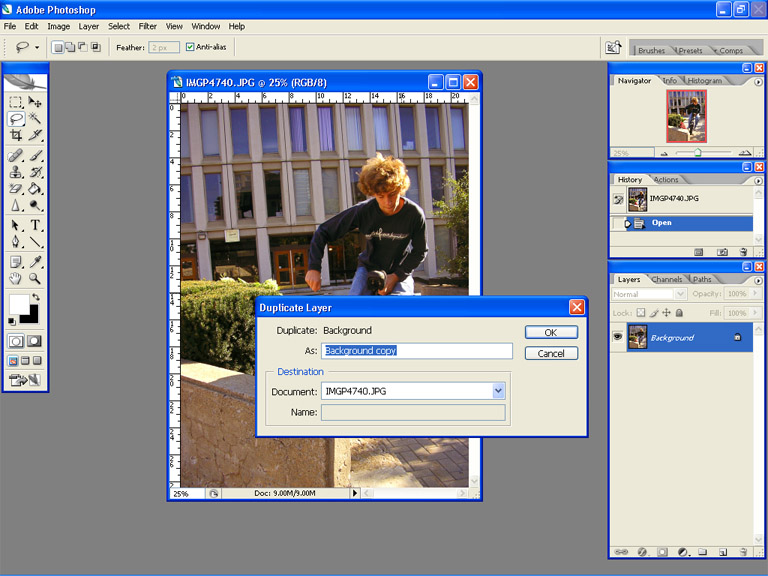Select the Paint Bucket tool
Screen dimensions: 768x576
(36, 188)
